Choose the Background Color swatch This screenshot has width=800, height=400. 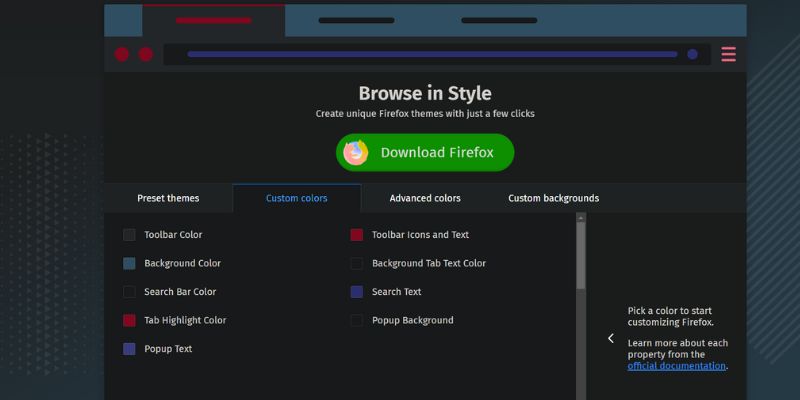129,264
